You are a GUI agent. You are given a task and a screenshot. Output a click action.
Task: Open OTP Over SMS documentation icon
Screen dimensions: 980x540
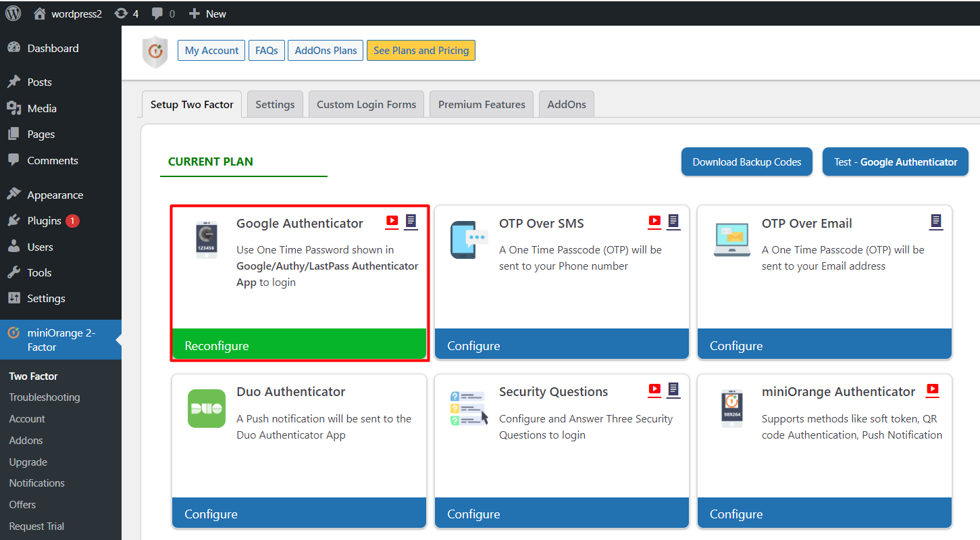point(673,221)
